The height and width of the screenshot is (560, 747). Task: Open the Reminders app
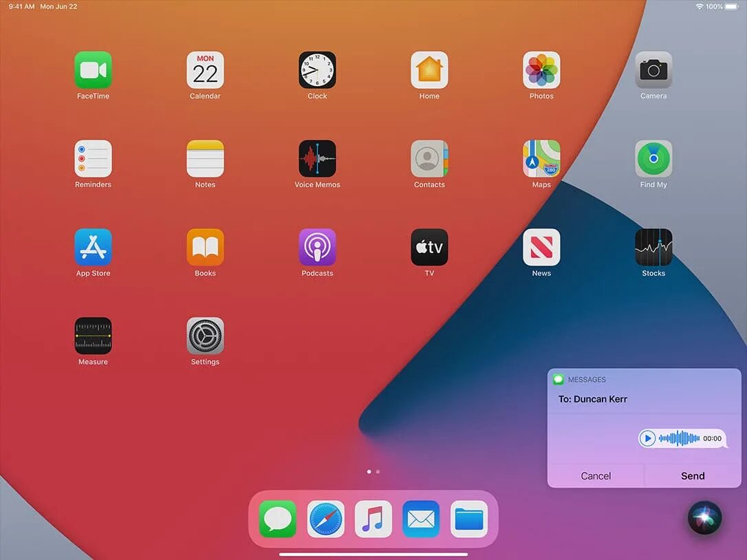coord(93,159)
